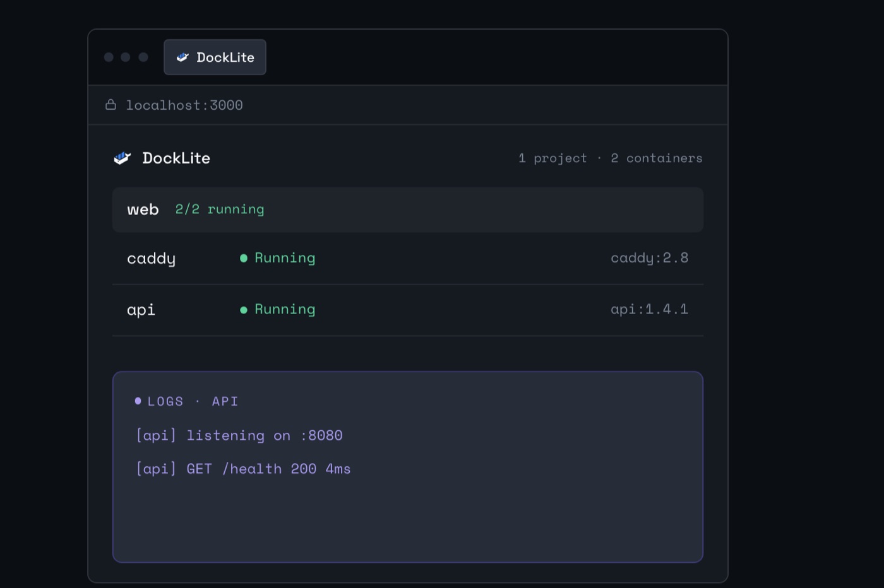Click the DockLite logo in page header
The height and width of the screenshot is (588, 884).
pyautogui.click(x=122, y=158)
